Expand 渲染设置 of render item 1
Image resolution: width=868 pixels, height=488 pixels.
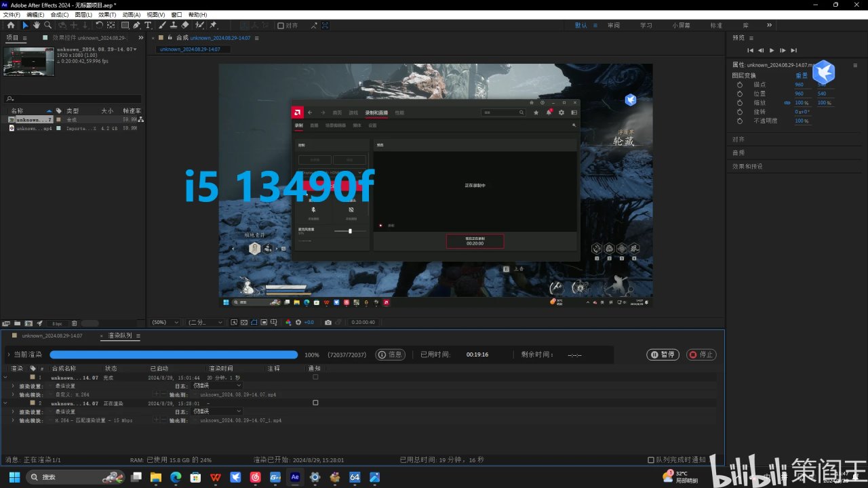click(x=13, y=386)
